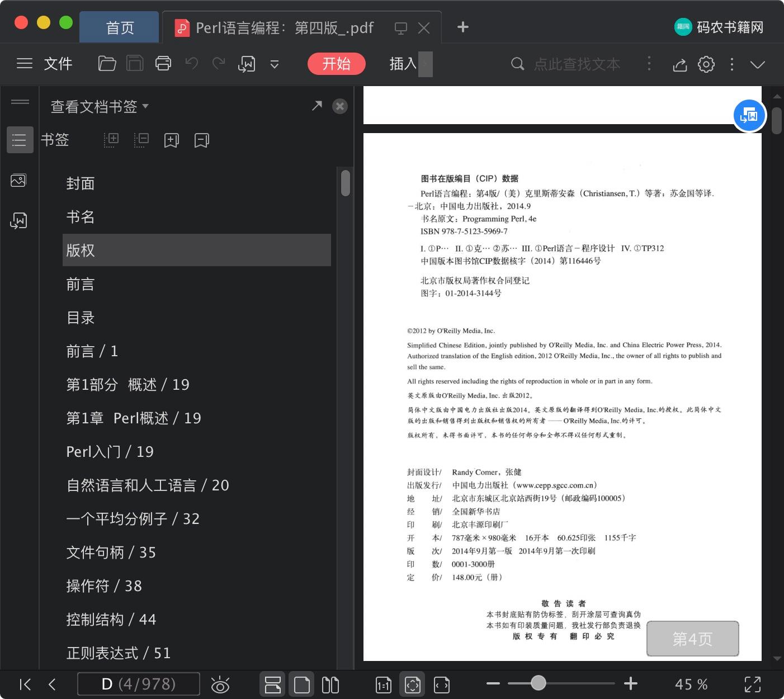Fit page to window icon
The height and width of the screenshot is (699, 784).
(413, 684)
